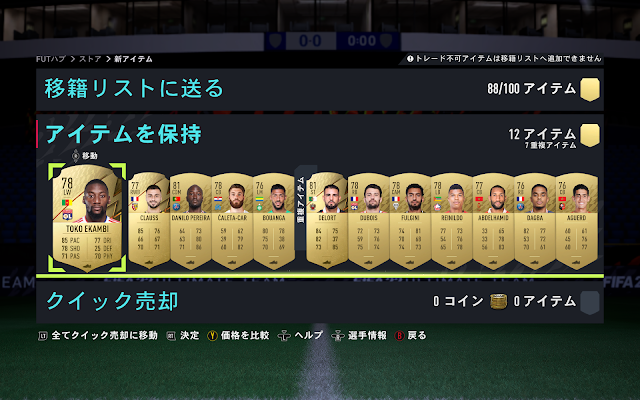
Task: Click the LT 全てクイック売却に移動 icon
Action: 43,336
